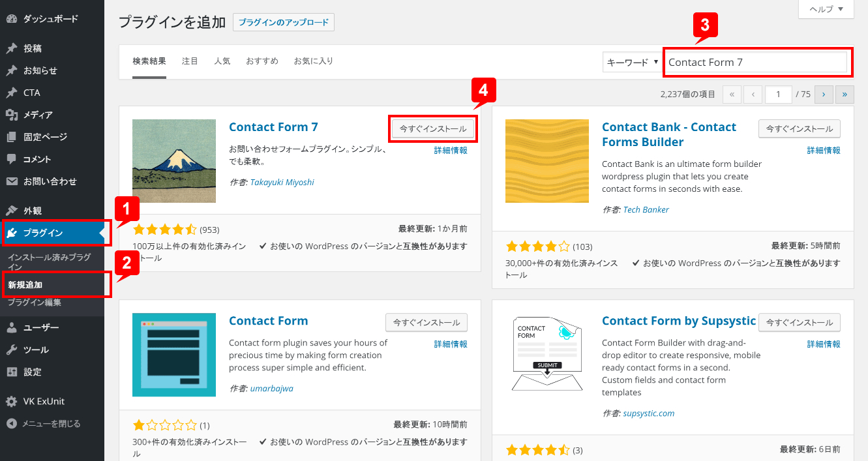Screen dimensions: 868x461
Task: Click the pushpin icon beside お知らせ
Action: click(x=12, y=70)
